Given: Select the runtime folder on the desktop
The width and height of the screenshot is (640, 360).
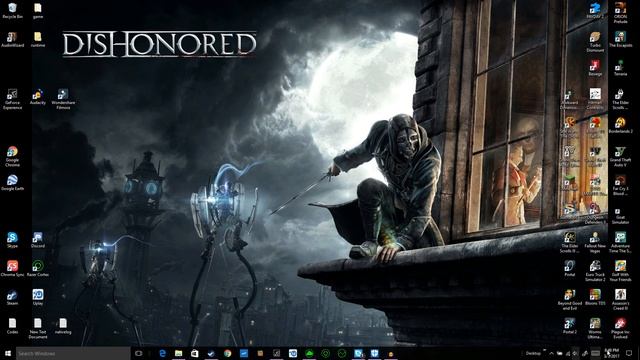Looking at the screenshot, I should pyautogui.click(x=38, y=40).
